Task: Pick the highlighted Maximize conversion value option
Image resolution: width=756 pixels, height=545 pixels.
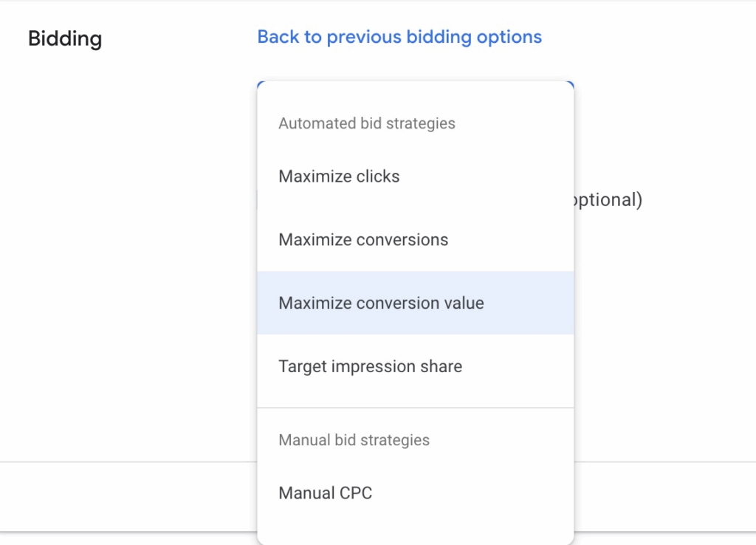Action: point(381,304)
